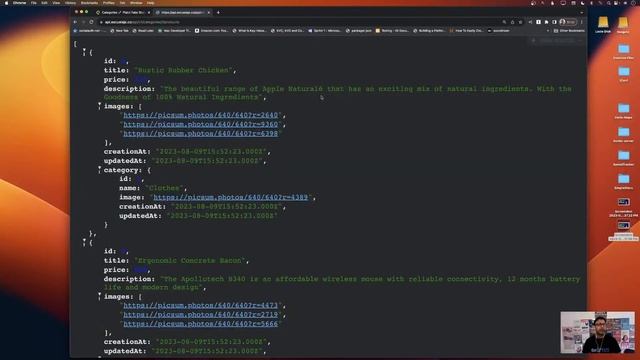Viewport: 640px width, 360px height.
Task: Open the tab search dropdown arrow
Action: click(581, 13)
